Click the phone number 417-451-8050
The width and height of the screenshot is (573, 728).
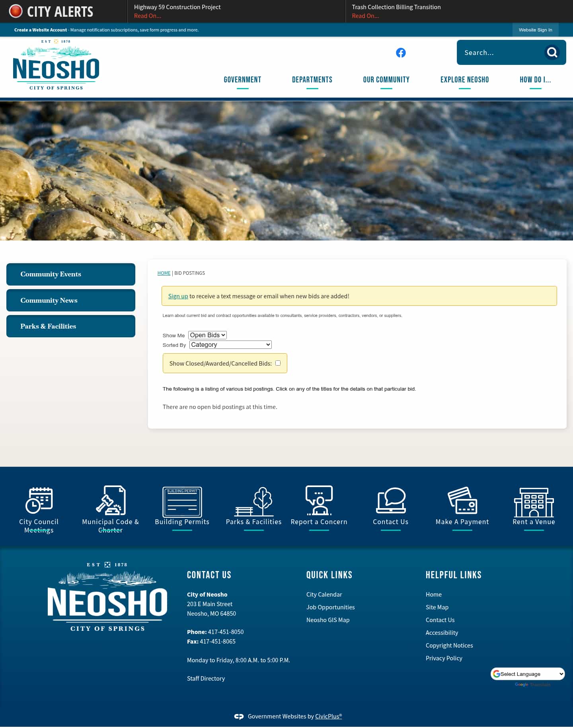[226, 632]
